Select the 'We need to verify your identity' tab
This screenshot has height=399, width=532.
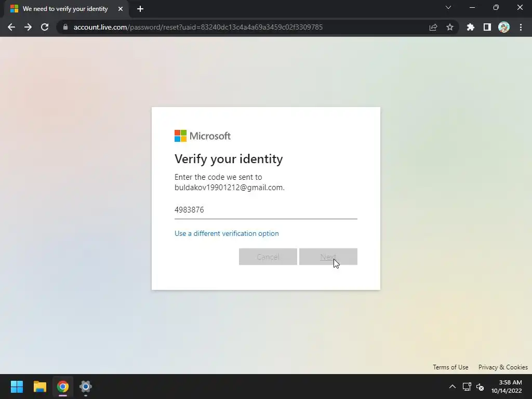click(x=65, y=9)
